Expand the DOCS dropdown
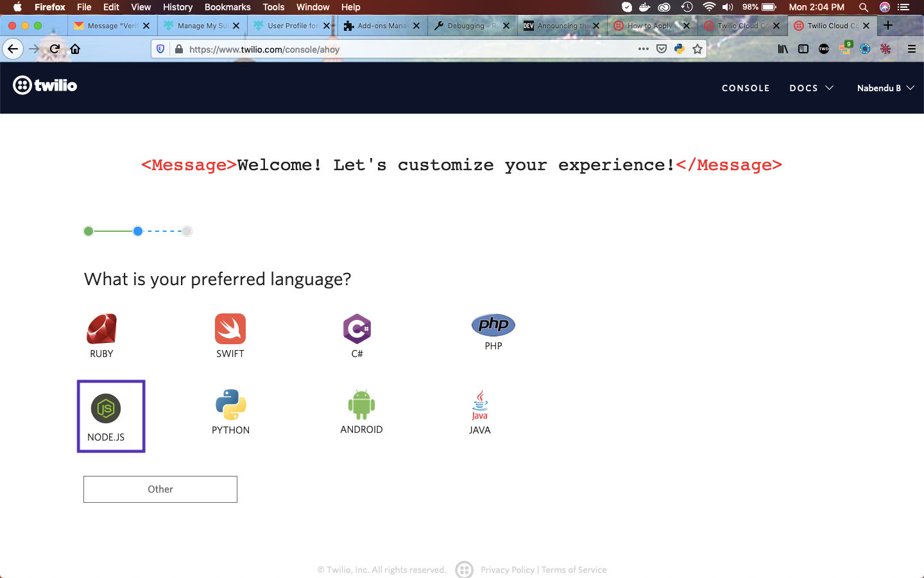 coord(811,88)
